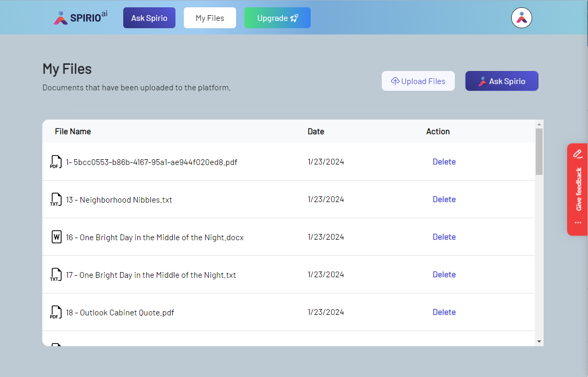This screenshot has height=377, width=588.
Task: Delete 16 - One Bright Day docx
Action: click(x=444, y=237)
